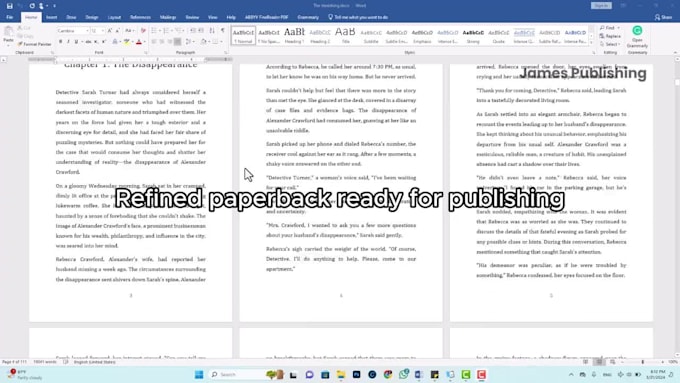Switch to the Layout tab

click(114, 17)
